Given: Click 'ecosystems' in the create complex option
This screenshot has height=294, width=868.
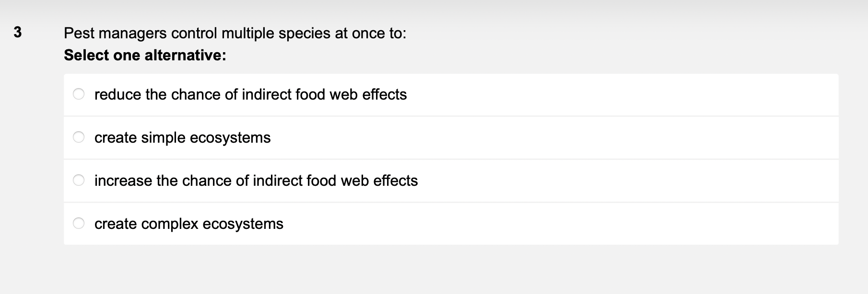Looking at the screenshot, I should point(243,224).
